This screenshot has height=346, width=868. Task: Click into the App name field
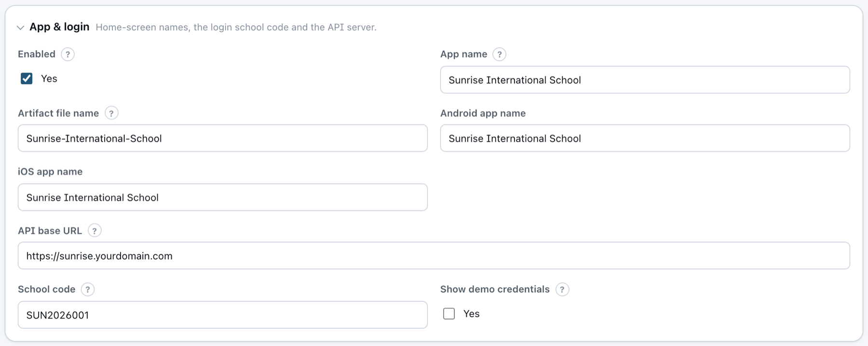[645, 80]
